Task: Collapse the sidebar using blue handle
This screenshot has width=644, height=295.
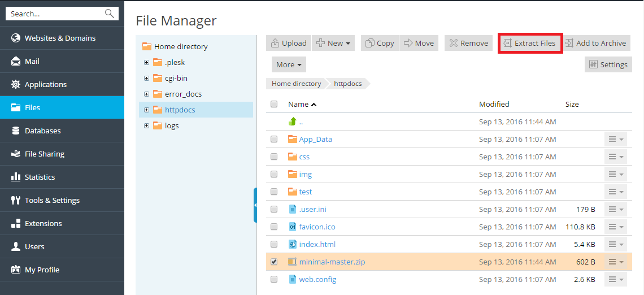Action: (255, 205)
